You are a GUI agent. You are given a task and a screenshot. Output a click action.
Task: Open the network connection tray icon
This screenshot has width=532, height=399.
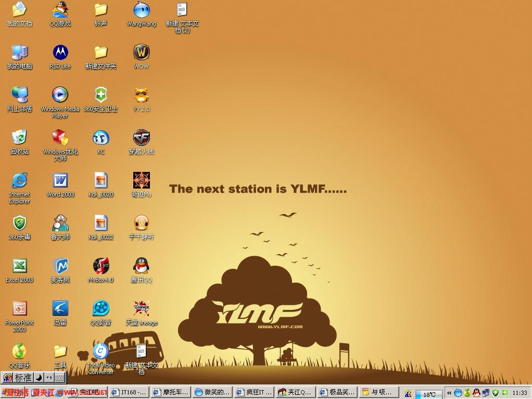[486, 393]
